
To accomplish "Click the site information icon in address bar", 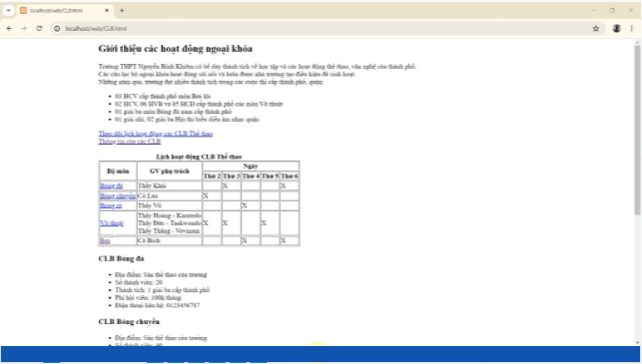I will 57,29.
